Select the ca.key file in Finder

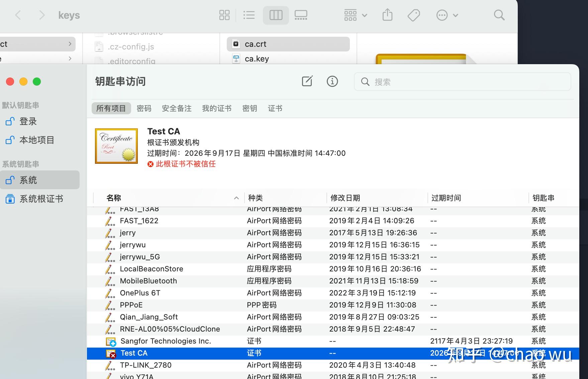[257, 58]
